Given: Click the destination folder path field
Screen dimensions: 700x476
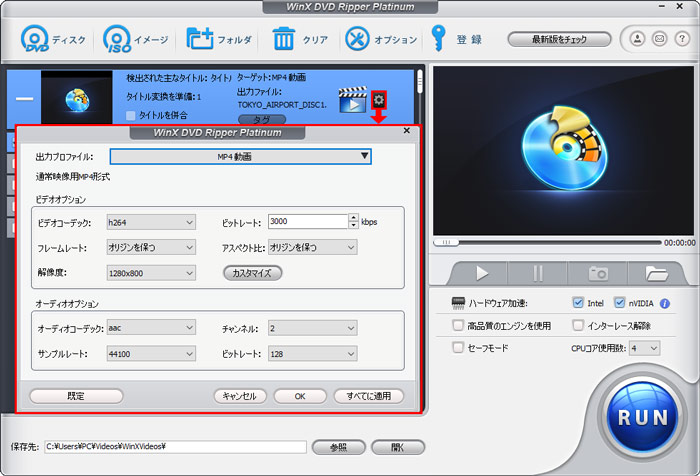Looking at the screenshot, I should [x=175, y=447].
